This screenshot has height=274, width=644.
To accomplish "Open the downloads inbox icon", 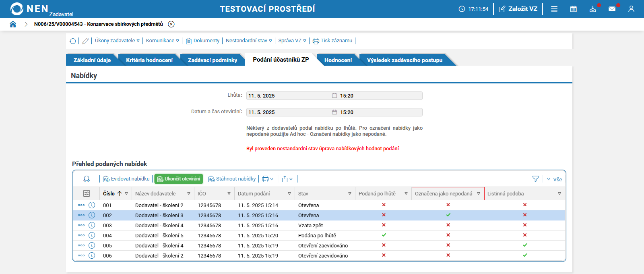I will click(x=593, y=9).
